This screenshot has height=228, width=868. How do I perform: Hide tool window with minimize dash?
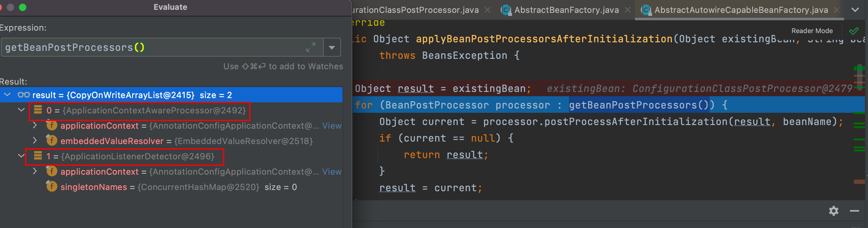[854, 211]
